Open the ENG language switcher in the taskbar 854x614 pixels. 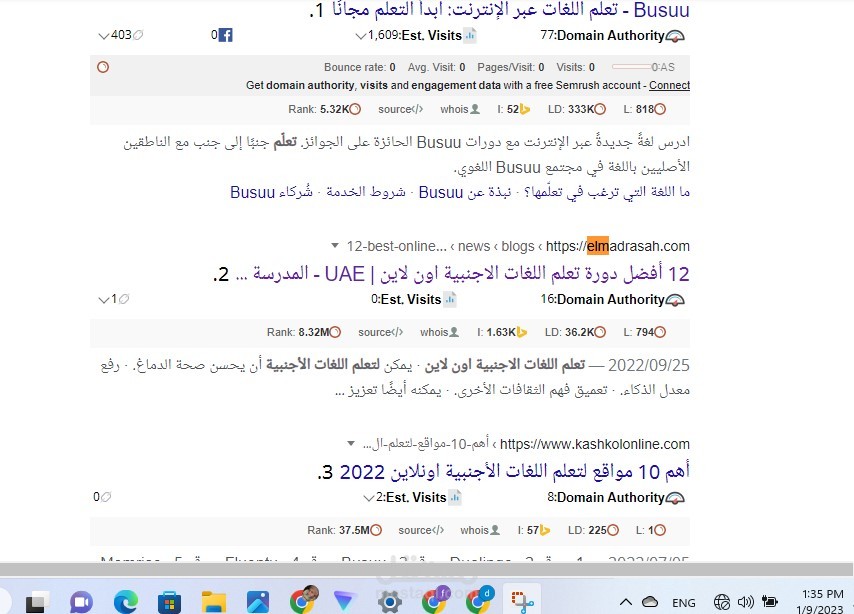[x=684, y=603]
